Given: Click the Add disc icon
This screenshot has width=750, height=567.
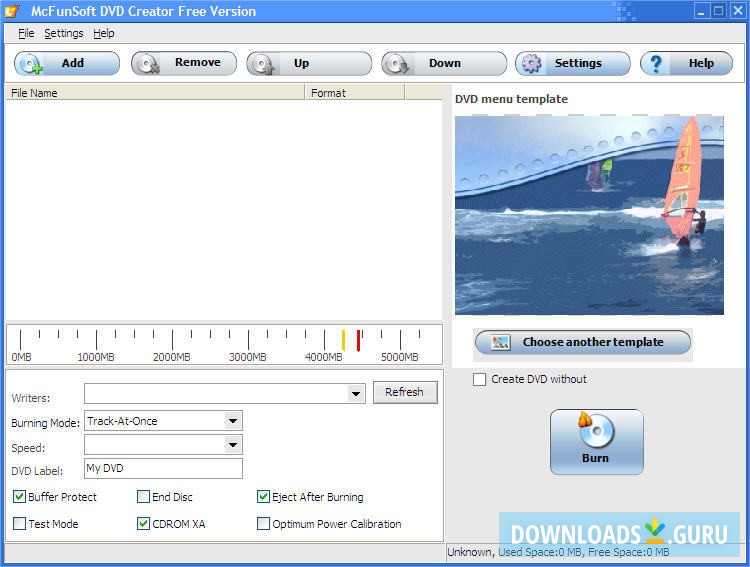Looking at the screenshot, I should [x=31, y=64].
